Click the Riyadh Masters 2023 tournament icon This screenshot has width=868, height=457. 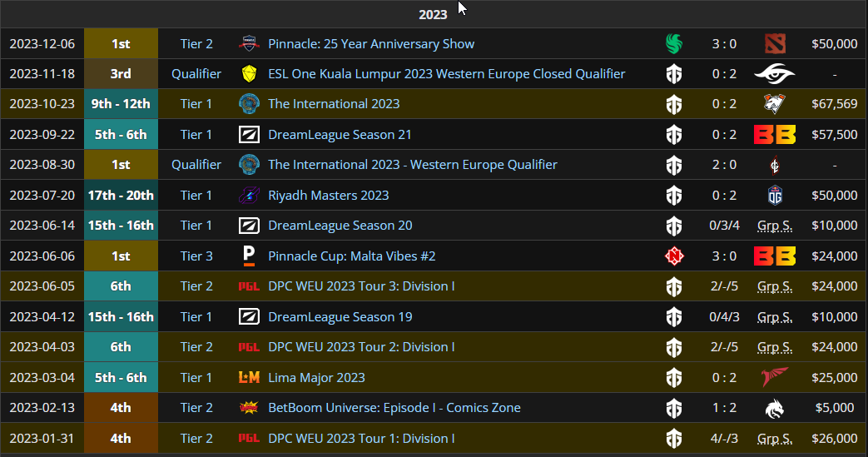point(249,196)
